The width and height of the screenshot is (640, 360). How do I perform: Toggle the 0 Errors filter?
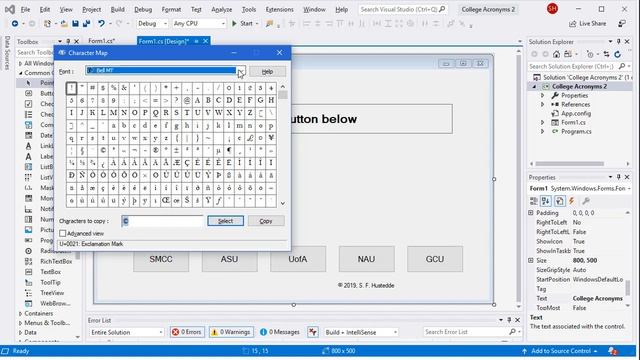(187, 332)
